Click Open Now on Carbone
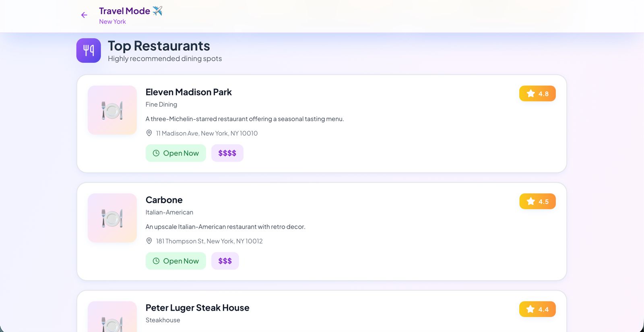 (x=176, y=261)
